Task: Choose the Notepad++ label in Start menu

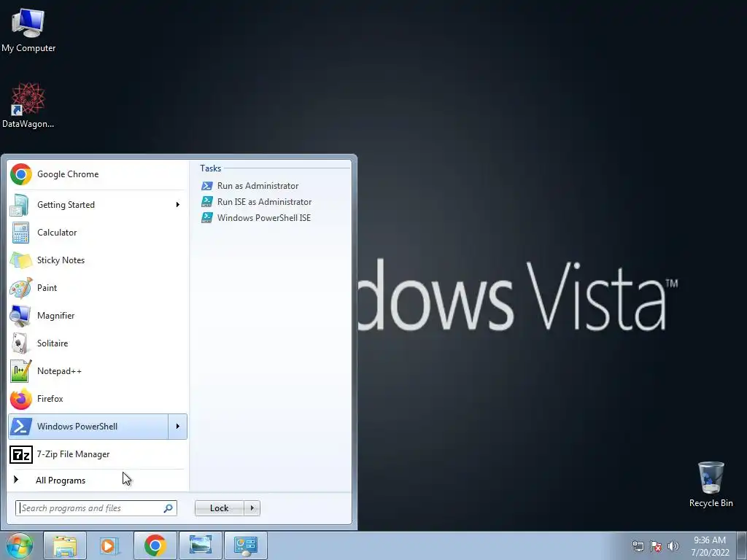Action: [59, 371]
